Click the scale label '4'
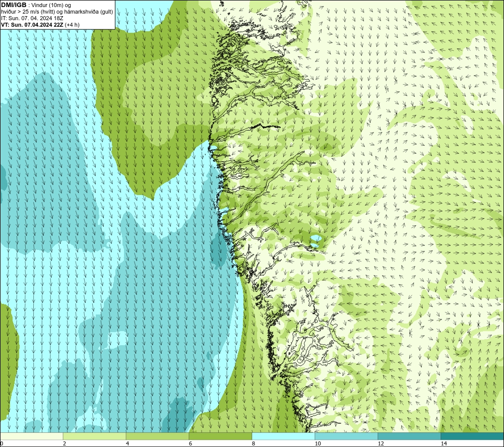This screenshot has width=504, height=447. 128,444
